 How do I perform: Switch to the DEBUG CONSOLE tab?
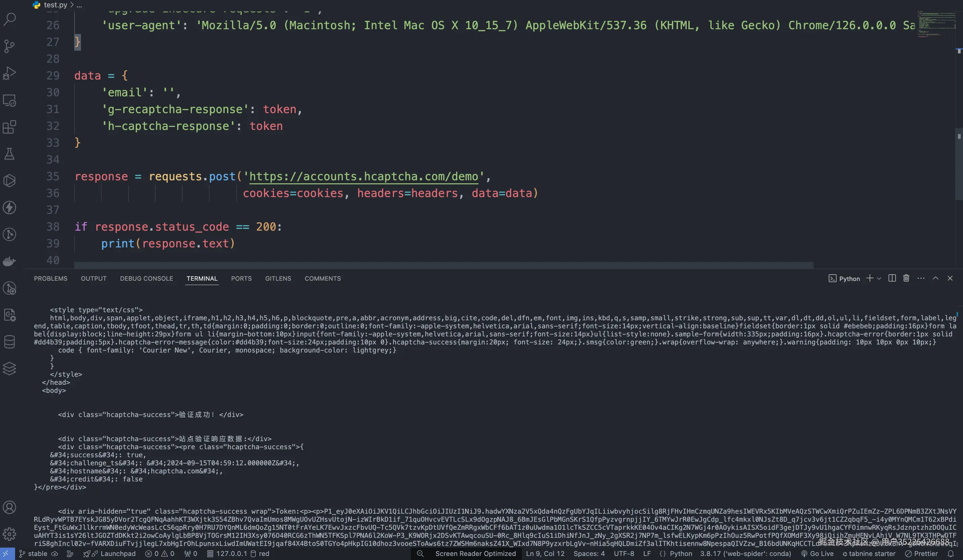click(146, 278)
